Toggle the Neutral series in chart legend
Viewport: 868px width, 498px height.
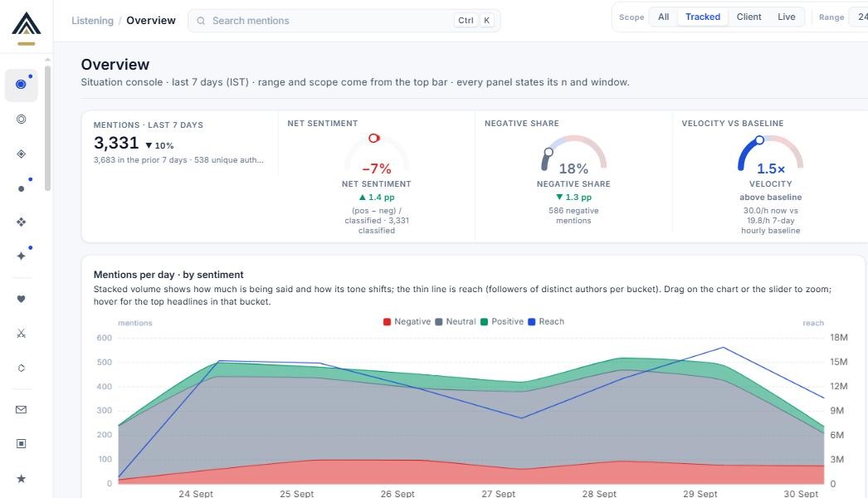(456, 321)
